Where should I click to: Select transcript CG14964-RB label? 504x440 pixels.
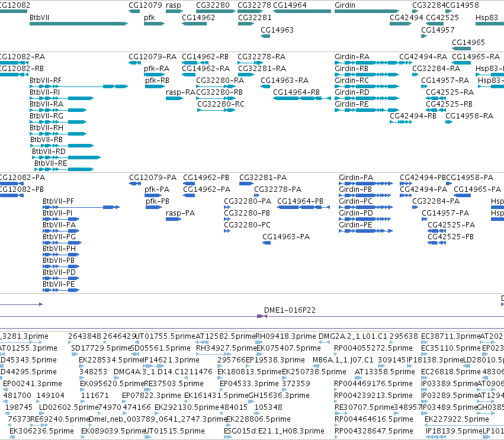[296, 92]
